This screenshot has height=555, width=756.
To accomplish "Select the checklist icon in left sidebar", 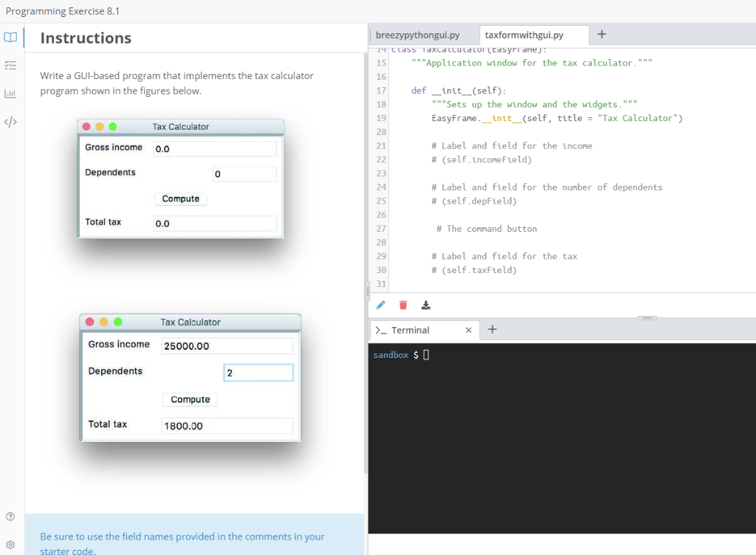I will pyautogui.click(x=10, y=65).
